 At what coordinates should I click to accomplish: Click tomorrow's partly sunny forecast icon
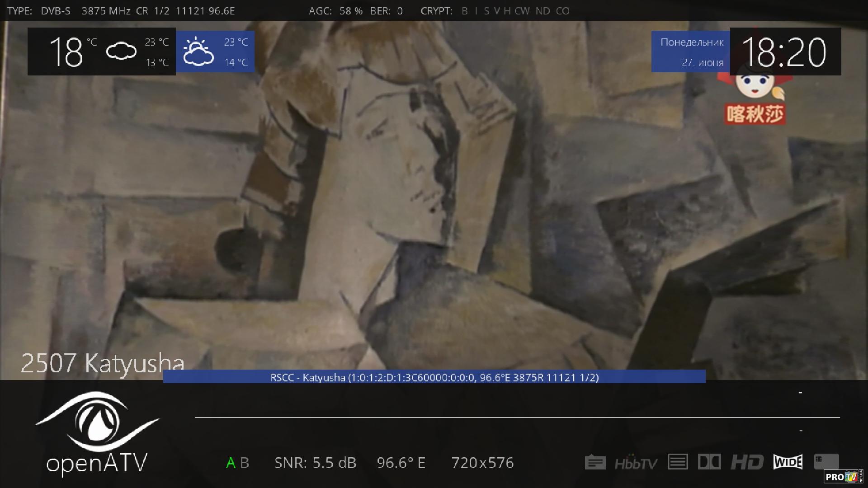click(198, 52)
